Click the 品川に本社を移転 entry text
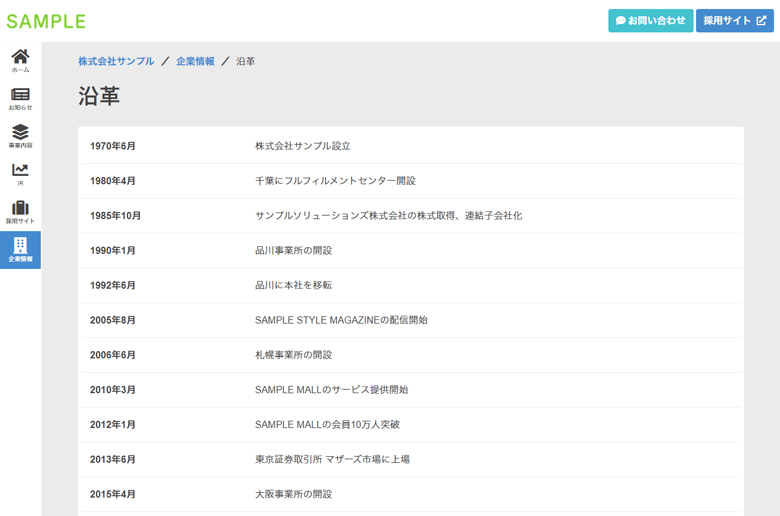Screen dimensions: 780x516 293,285
